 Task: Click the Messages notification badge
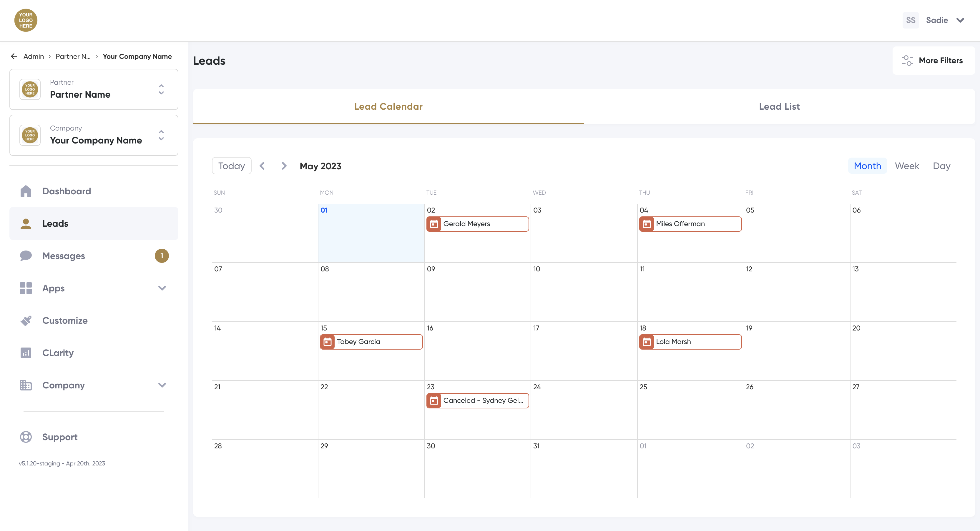[162, 256]
